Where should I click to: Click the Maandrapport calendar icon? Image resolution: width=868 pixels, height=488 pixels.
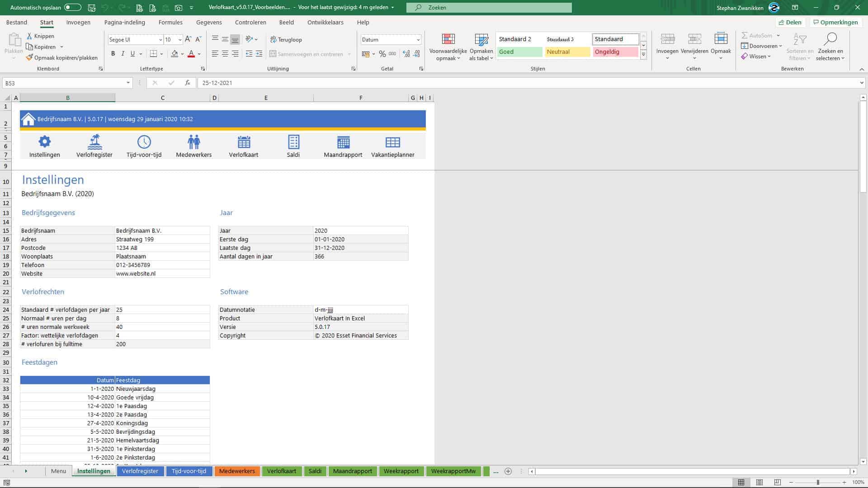tap(343, 142)
